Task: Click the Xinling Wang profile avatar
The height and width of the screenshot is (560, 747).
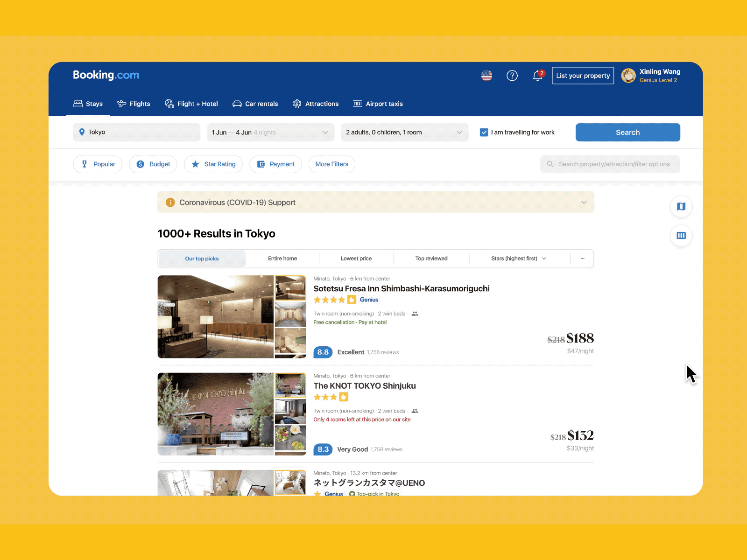Action: [x=628, y=76]
